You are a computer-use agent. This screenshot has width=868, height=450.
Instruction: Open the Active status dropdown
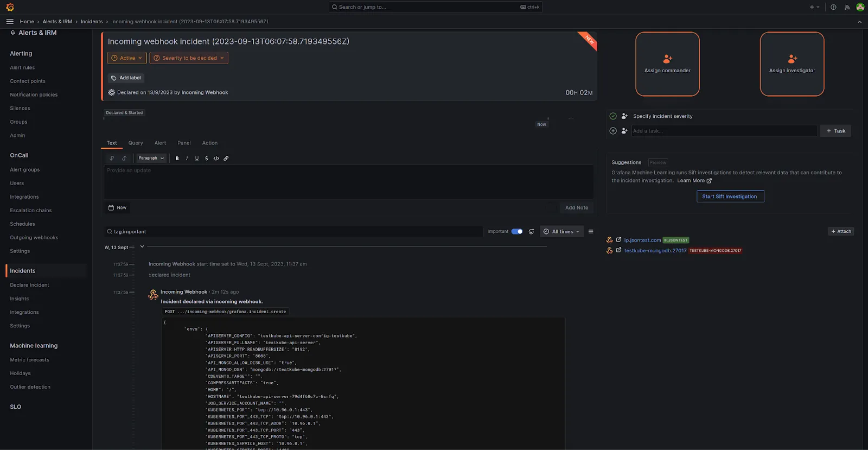127,58
